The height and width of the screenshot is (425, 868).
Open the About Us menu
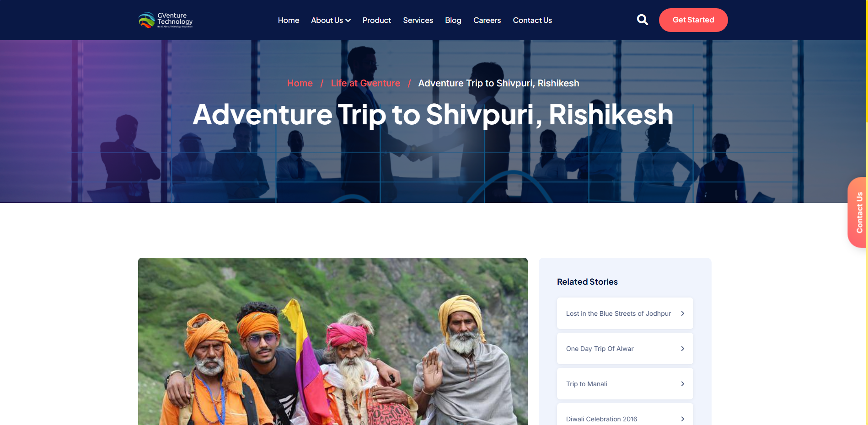click(x=331, y=20)
